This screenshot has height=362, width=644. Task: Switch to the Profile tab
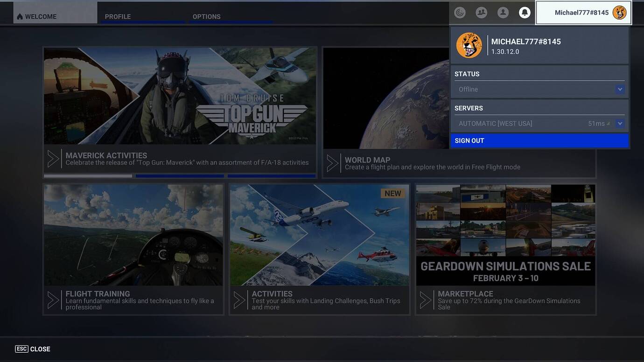(118, 16)
